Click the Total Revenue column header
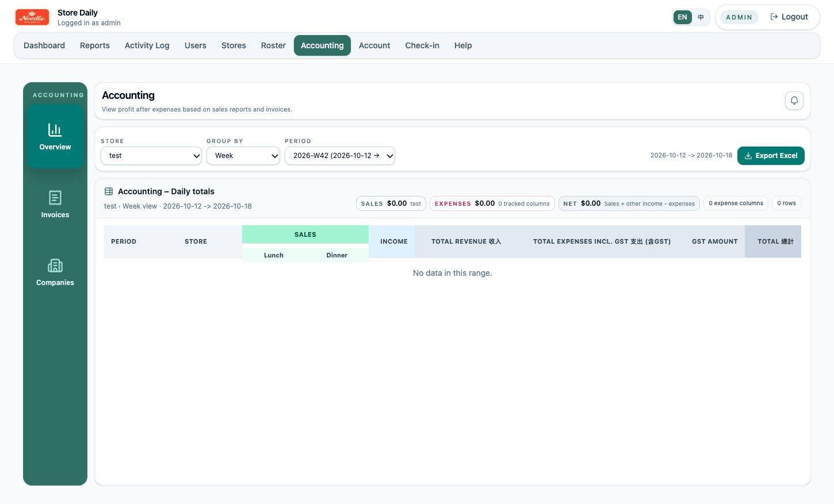The width and height of the screenshot is (834, 504). coord(466,241)
